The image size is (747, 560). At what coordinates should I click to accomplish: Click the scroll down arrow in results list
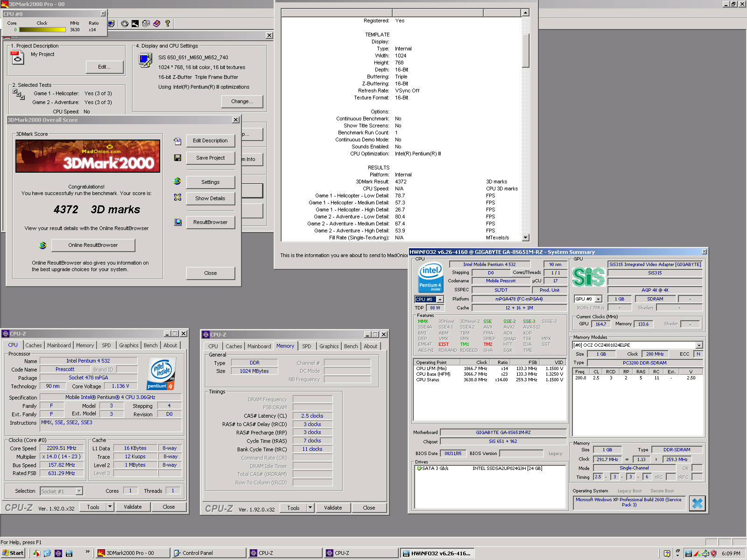(526, 238)
